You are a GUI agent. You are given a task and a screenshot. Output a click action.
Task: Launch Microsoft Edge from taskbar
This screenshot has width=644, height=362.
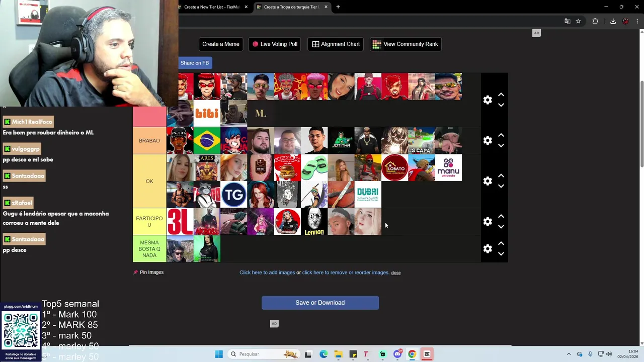[x=324, y=354]
